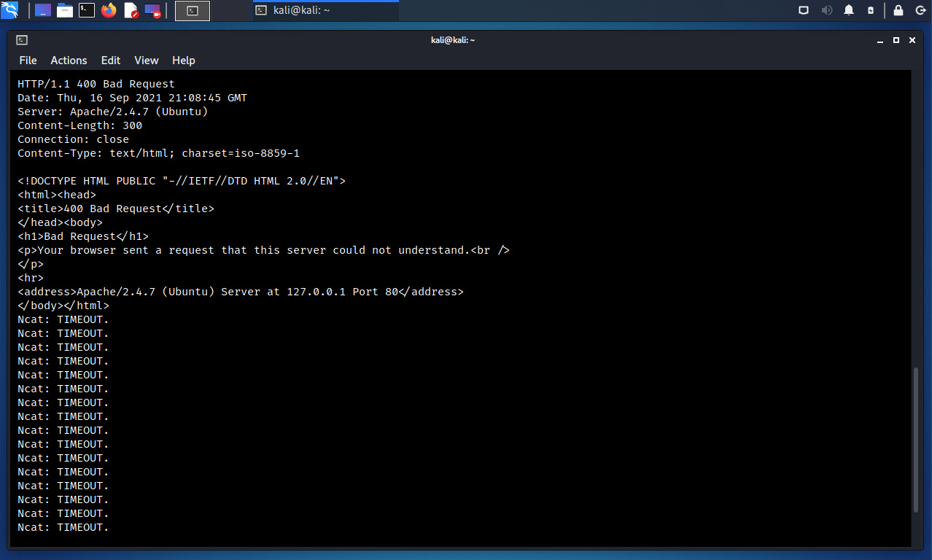Screen dimensions: 932x560
Task: Click the network connection icon
Action: (804, 10)
